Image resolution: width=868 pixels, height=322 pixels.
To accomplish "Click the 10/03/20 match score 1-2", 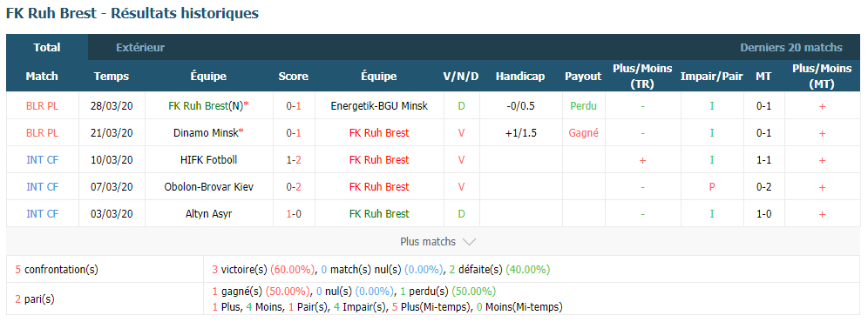I will (294, 160).
